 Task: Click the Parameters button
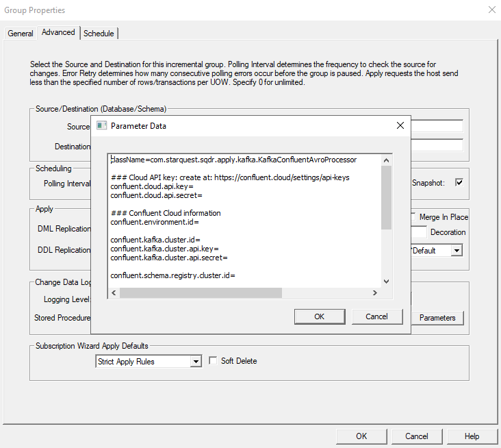coord(437,318)
